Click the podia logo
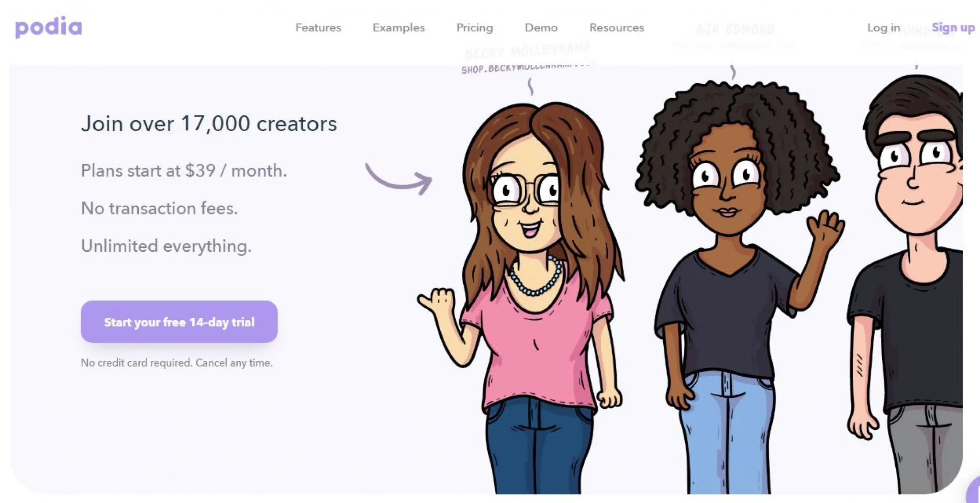Viewport: 980px width, 503px height. click(48, 28)
